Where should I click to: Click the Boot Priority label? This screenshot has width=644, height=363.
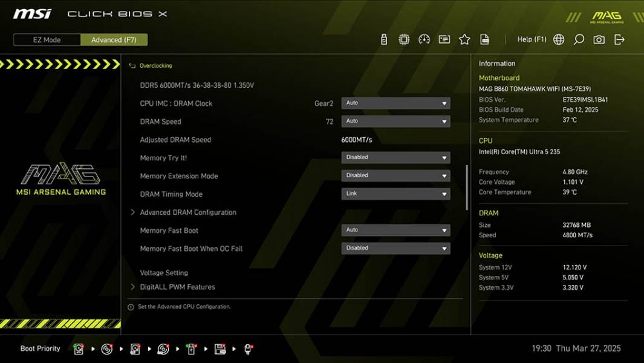[x=41, y=348]
